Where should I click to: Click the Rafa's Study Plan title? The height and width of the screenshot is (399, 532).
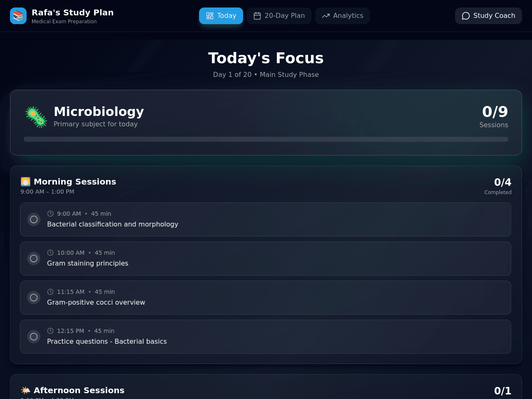[73, 12]
